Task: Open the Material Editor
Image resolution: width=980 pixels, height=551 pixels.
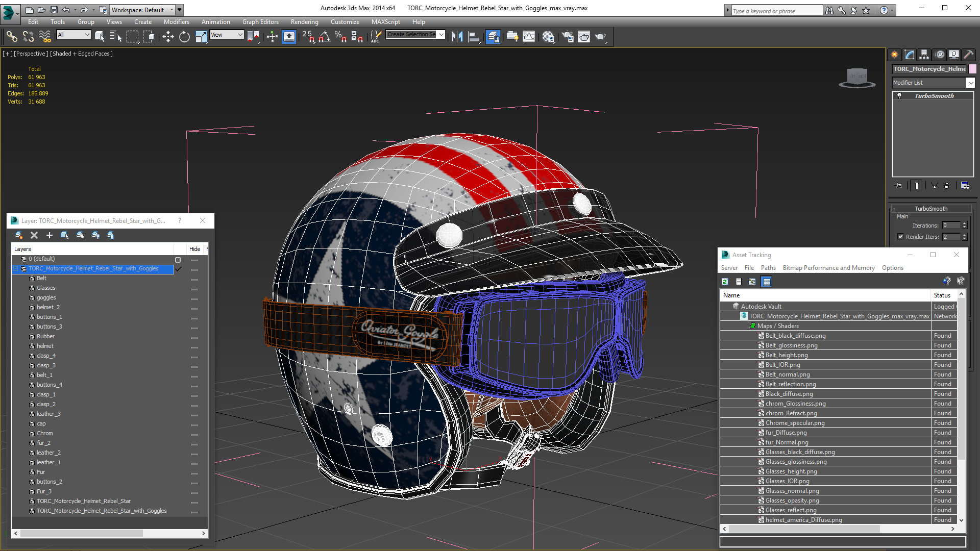Action: pos(548,36)
